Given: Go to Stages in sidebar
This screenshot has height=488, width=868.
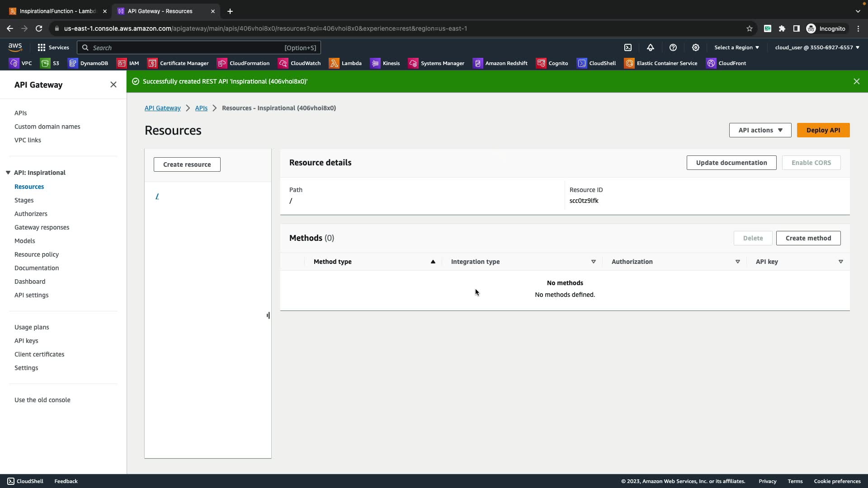Looking at the screenshot, I should click(24, 200).
